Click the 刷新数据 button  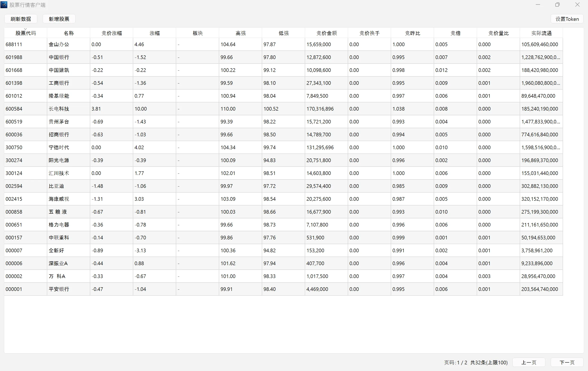click(21, 19)
